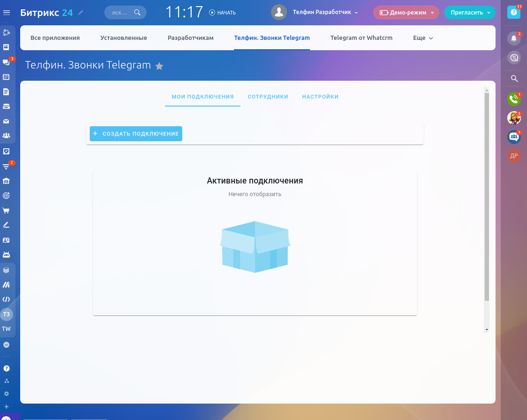Click СОЗДАТЬ ПОДКЛЮЧЕНИЕ button

[136, 134]
